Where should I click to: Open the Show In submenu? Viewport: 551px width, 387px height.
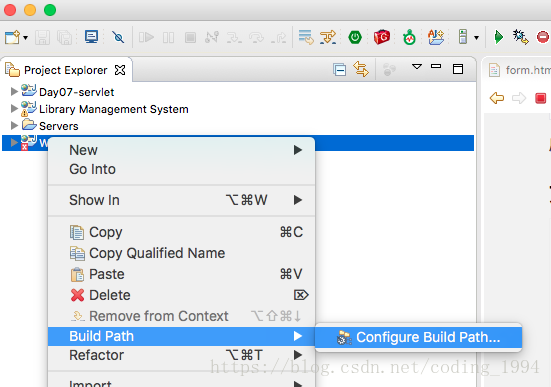coord(181,200)
